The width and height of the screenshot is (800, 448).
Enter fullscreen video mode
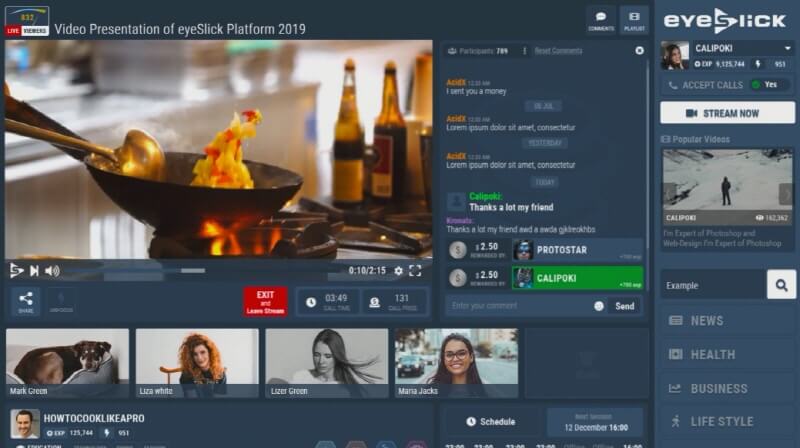[415, 271]
